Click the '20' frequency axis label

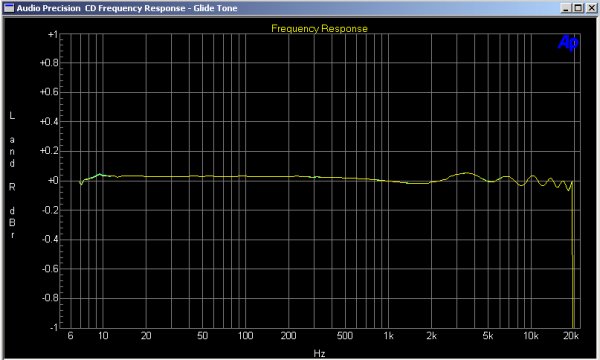(x=146, y=336)
